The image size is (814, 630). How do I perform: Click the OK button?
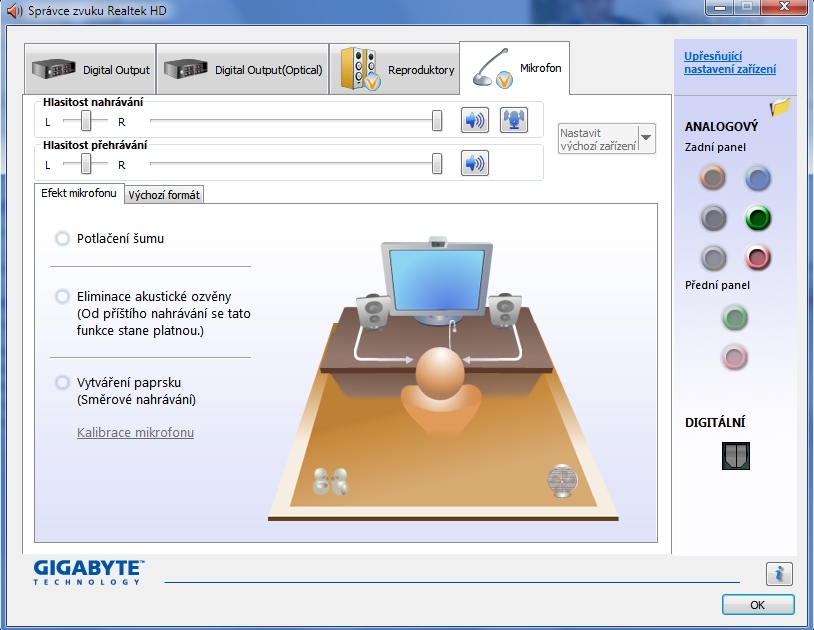click(757, 605)
